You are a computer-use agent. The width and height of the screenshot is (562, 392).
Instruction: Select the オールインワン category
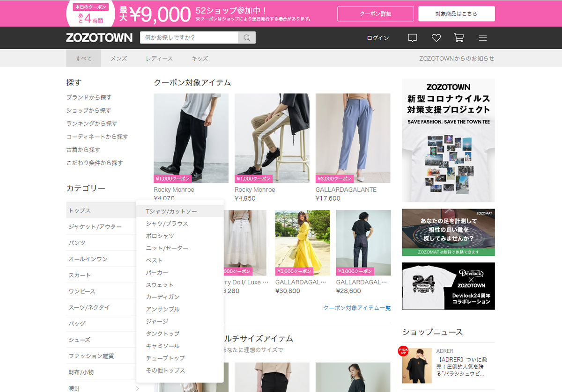(x=101, y=259)
